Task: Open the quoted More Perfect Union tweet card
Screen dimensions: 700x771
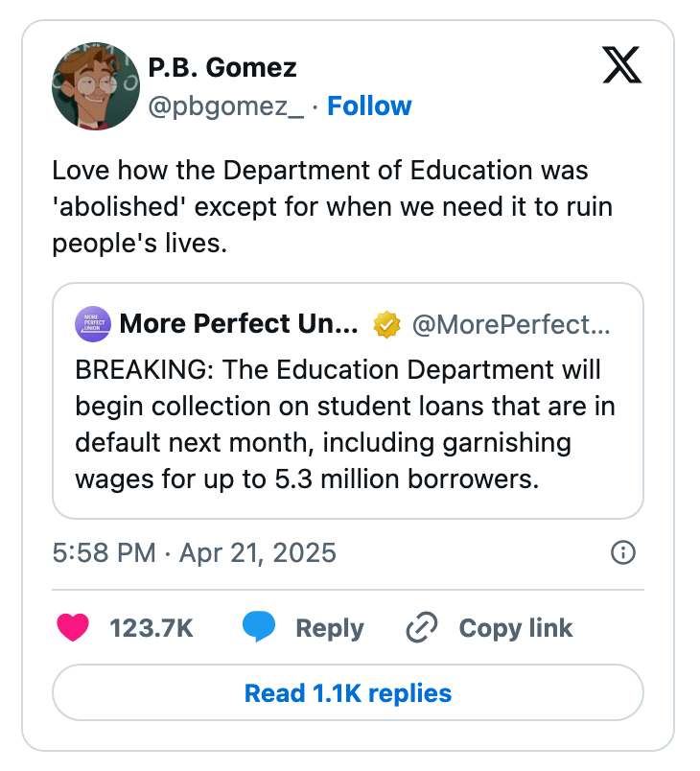Action: [x=350, y=397]
